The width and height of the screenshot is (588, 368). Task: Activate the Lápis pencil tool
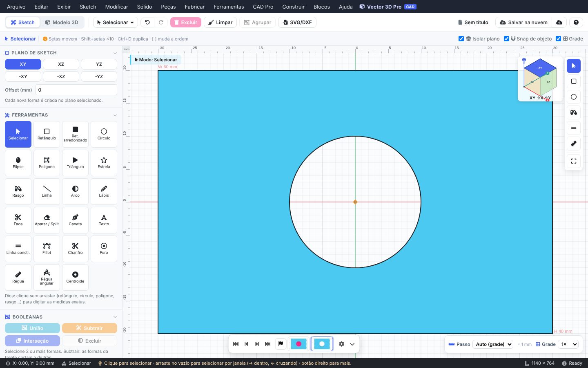tap(104, 191)
